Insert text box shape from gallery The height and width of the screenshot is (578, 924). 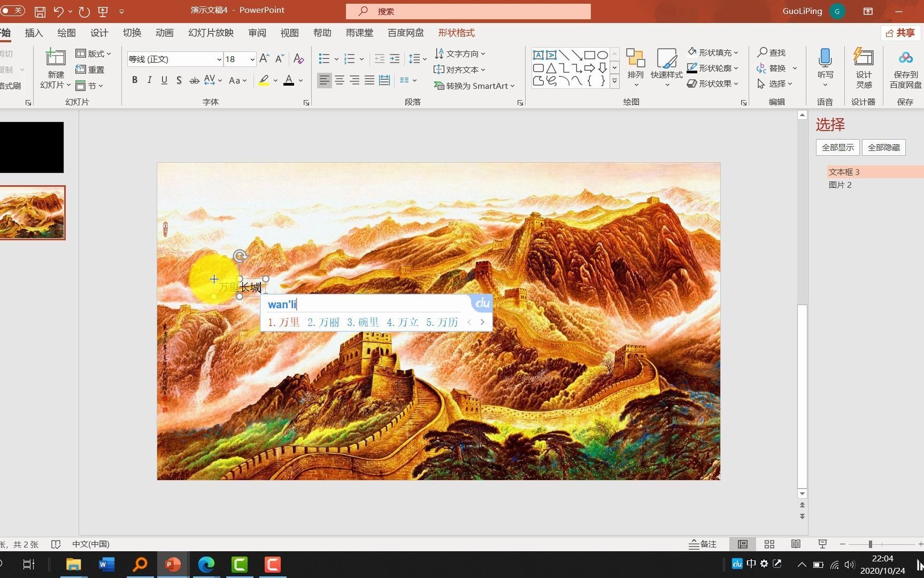[538, 55]
